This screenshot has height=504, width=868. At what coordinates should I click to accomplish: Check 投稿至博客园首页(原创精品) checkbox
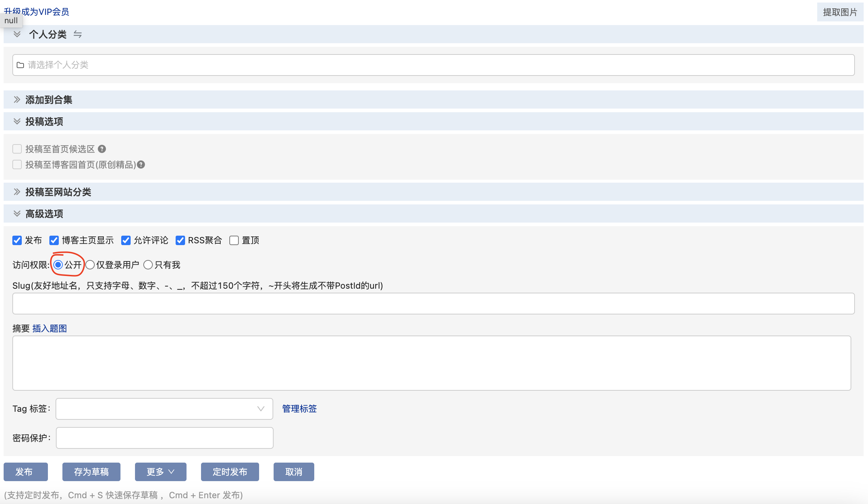[x=17, y=164]
